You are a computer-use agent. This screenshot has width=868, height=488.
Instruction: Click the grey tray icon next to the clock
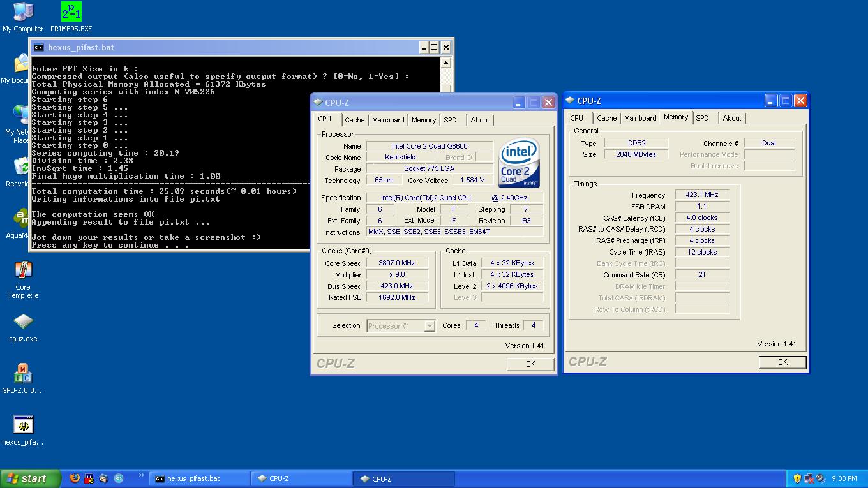[x=820, y=478]
